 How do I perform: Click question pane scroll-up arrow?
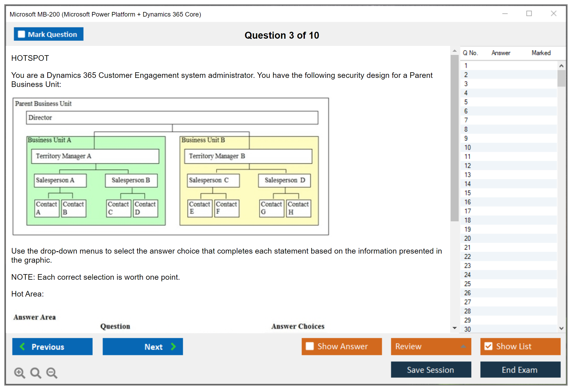tap(454, 51)
